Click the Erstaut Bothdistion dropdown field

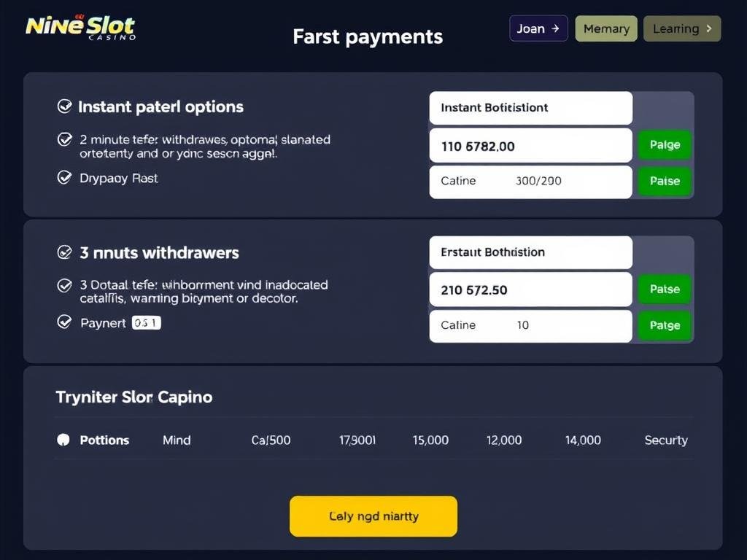[x=530, y=252]
